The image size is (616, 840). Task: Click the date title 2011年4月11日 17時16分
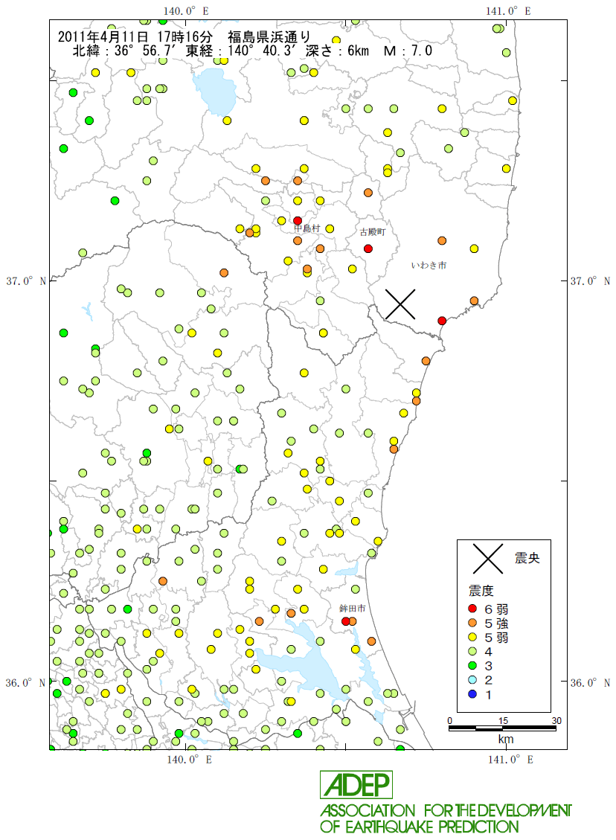pyautogui.click(x=135, y=37)
